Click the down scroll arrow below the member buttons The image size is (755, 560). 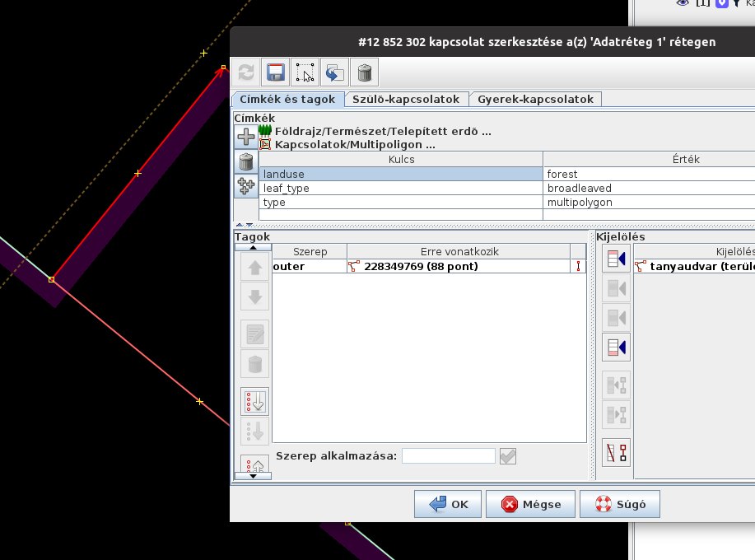point(254,476)
